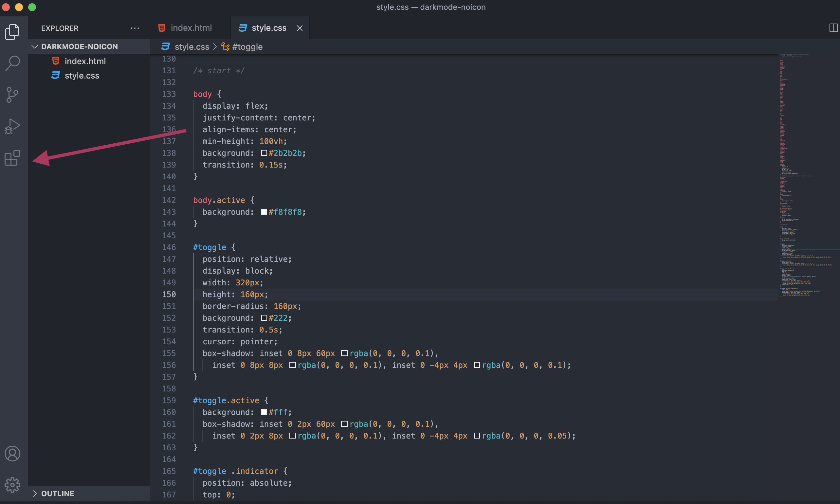Open the Source Control view

[12, 95]
